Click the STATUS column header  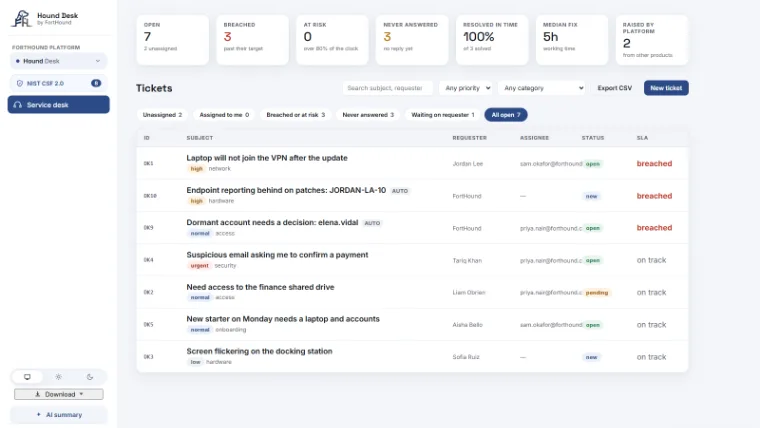point(593,138)
